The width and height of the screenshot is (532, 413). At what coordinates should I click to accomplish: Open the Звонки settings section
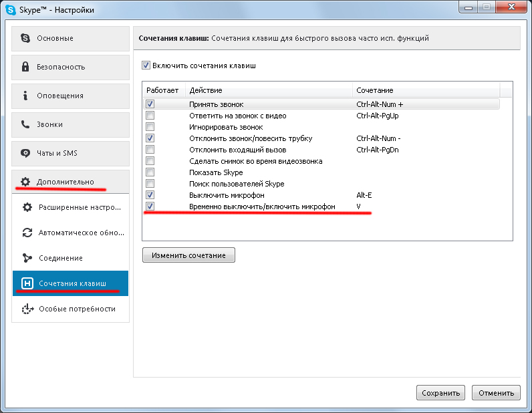click(x=71, y=124)
